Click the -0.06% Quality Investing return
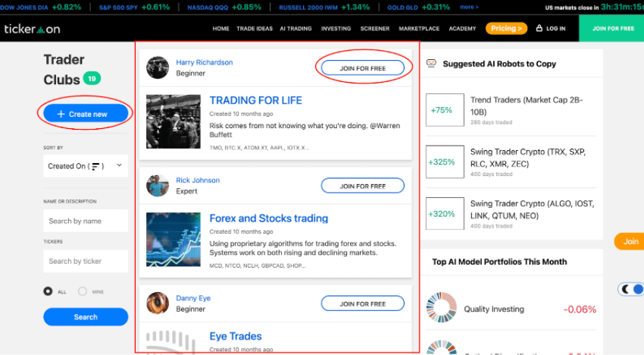 pos(580,309)
